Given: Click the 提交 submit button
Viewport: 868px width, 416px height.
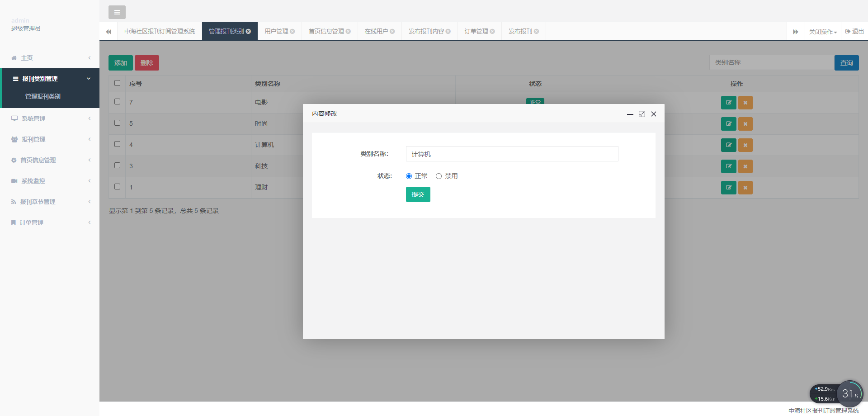Looking at the screenshot, I should (418, 194).
